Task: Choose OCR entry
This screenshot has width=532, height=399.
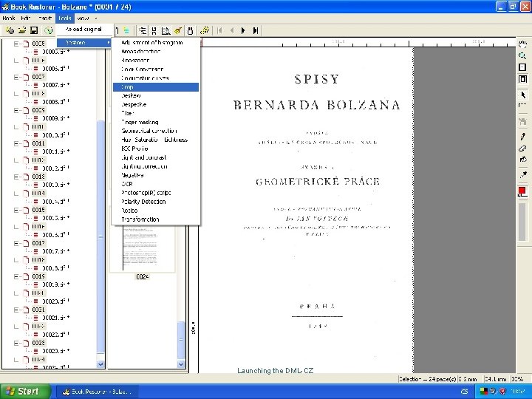Action: coord(156,184)
